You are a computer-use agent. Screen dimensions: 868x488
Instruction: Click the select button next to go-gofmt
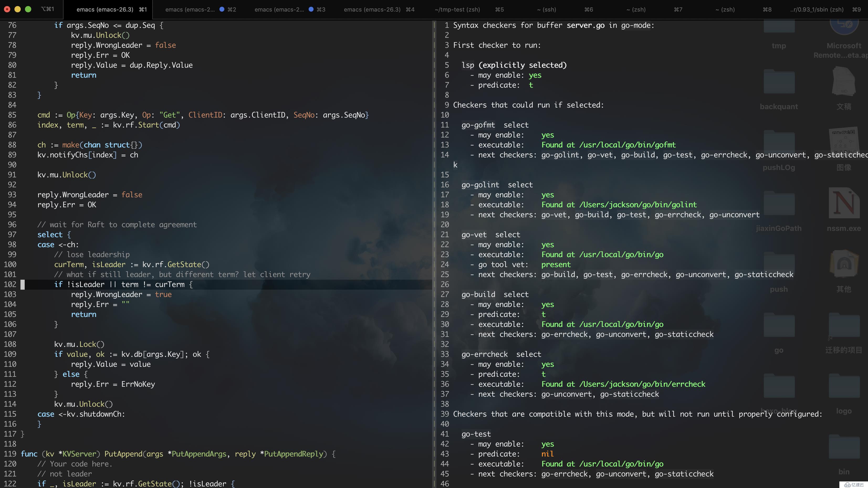[516, 125]
